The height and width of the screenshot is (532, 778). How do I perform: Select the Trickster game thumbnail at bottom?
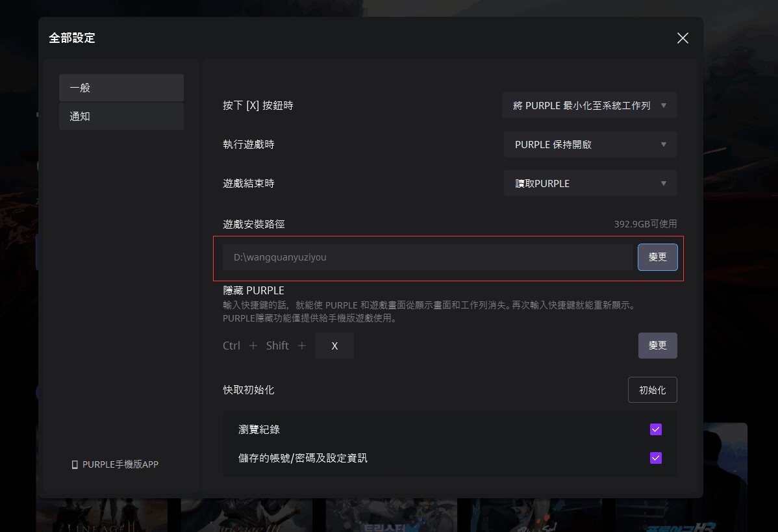pyautogui.click(x=391, y=516)
